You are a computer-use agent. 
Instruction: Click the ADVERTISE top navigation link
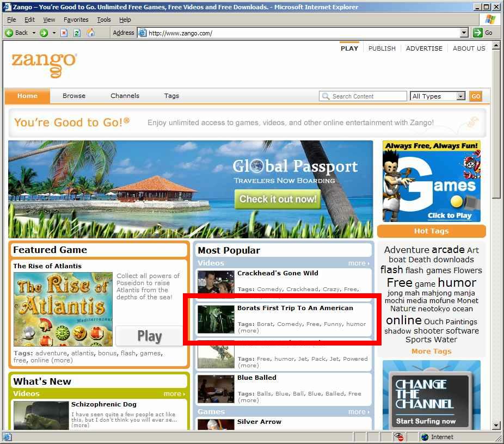pos(425,48)
